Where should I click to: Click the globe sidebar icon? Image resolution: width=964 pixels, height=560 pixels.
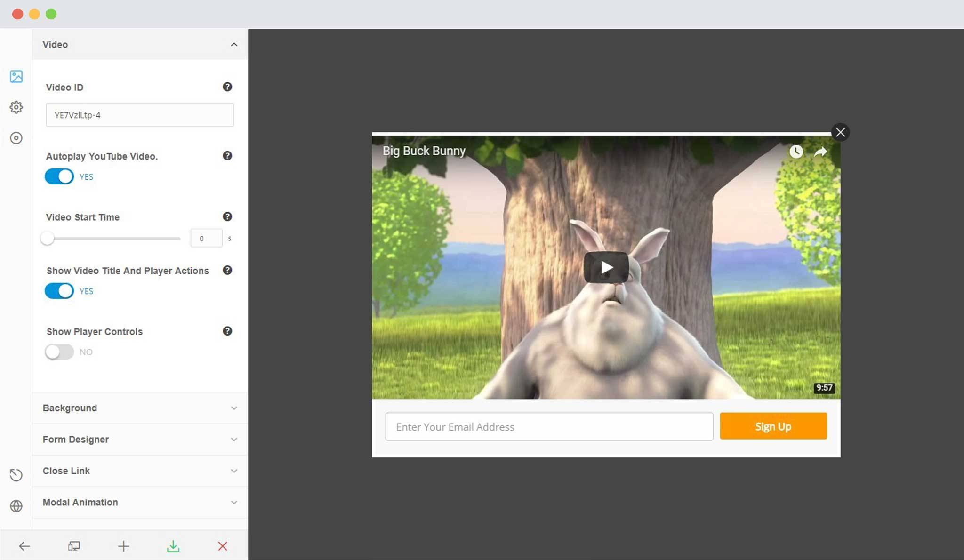[16, 506]
